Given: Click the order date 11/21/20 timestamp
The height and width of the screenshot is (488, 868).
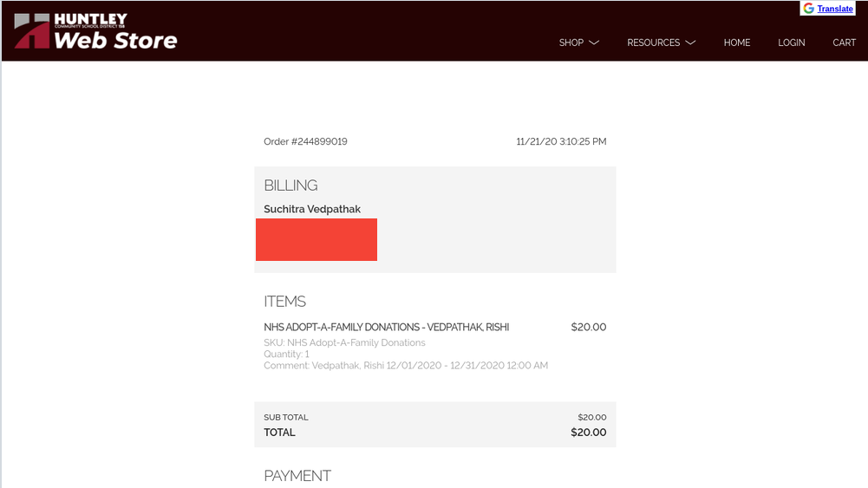Looking at the screenshot, I should [x=561, y=141].
